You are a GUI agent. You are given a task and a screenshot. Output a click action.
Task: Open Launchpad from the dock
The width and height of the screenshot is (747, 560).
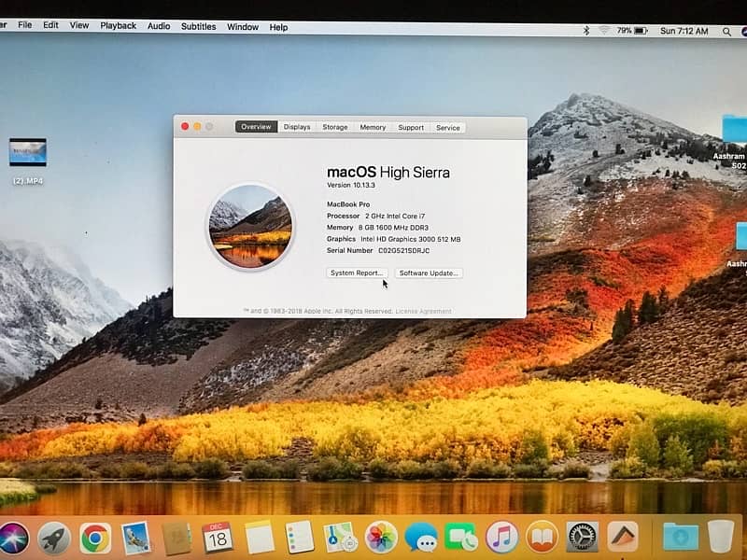click(53, 538)
